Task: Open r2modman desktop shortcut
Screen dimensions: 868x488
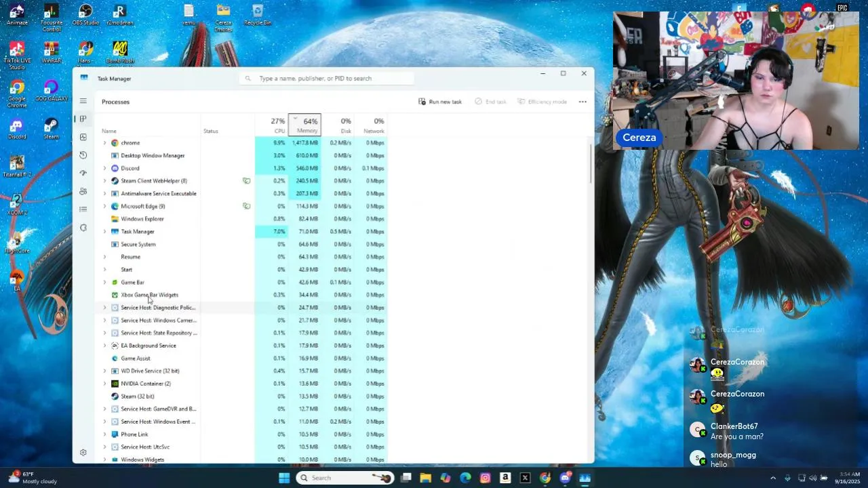Action: [x=119, y=15]
